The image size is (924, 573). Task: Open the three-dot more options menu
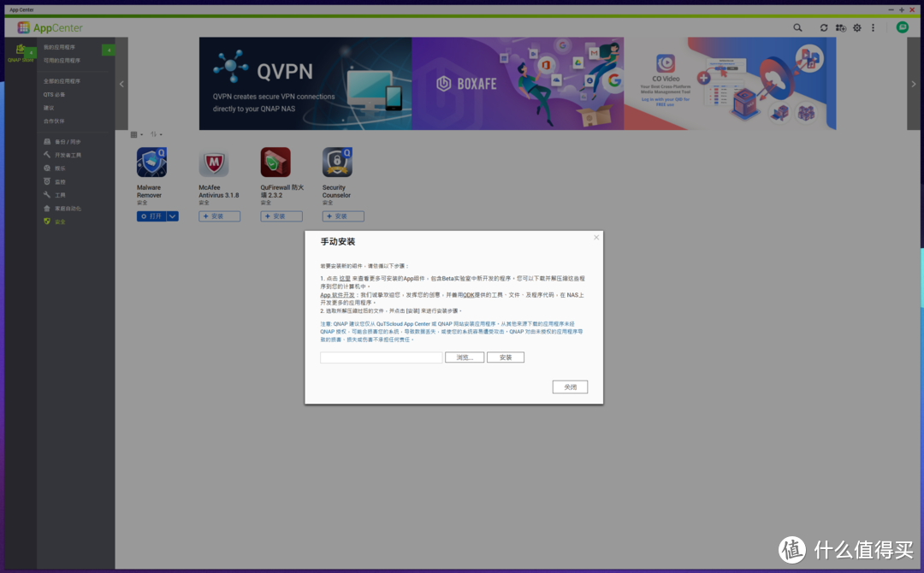click(x=874, y=27)
